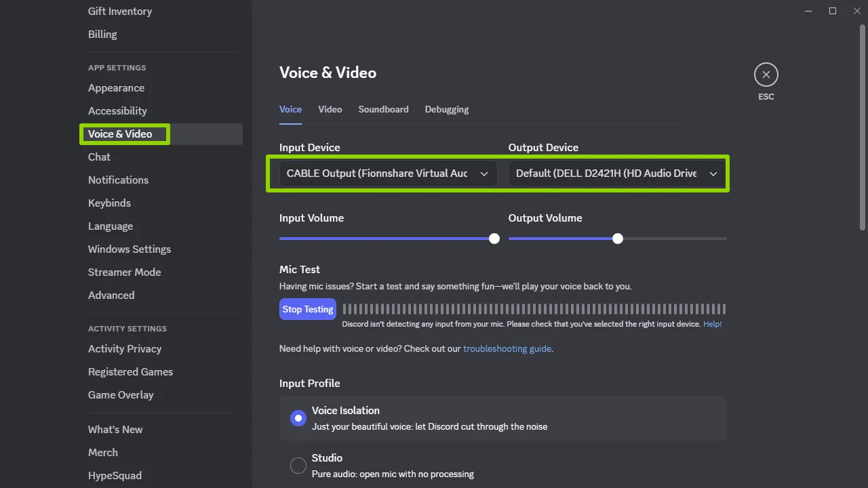Open Appearance settings in sidebar
This screenshot has height=488, width=868.
point(116,88)
